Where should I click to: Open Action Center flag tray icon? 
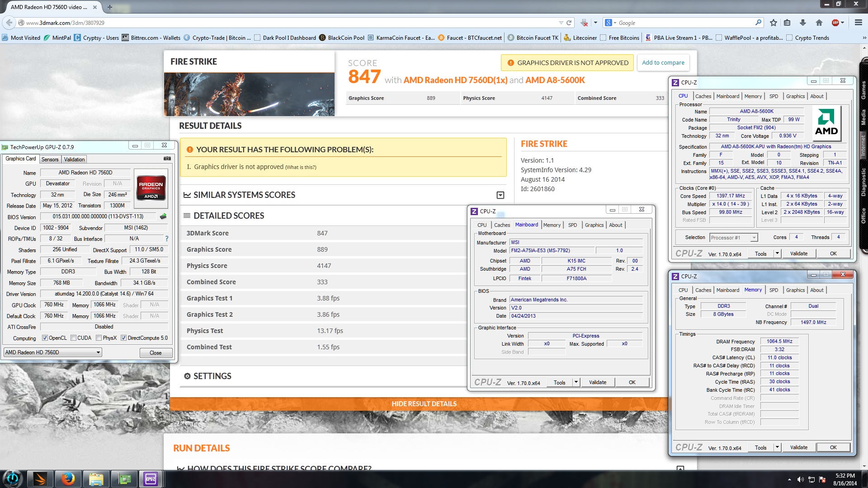822,479
